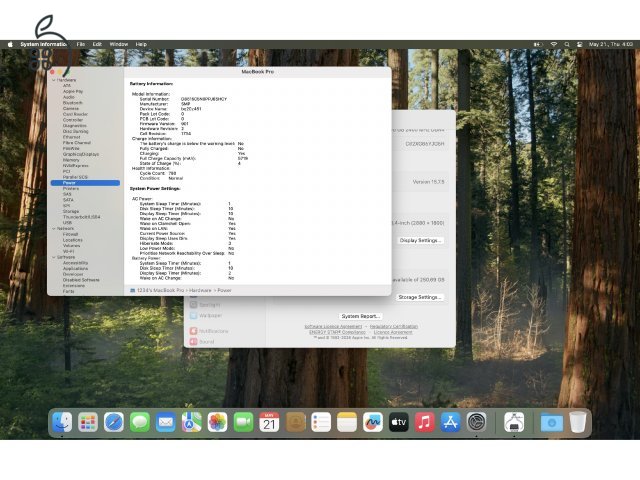Open Music app in the Dock
Screen dimensions: 640x480
tap(425, 422)
